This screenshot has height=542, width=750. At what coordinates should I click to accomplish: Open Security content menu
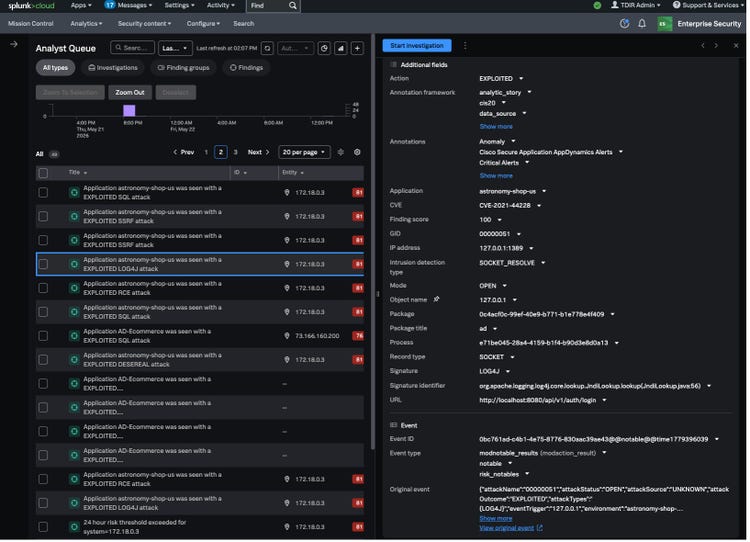click(x=144, y=23)
